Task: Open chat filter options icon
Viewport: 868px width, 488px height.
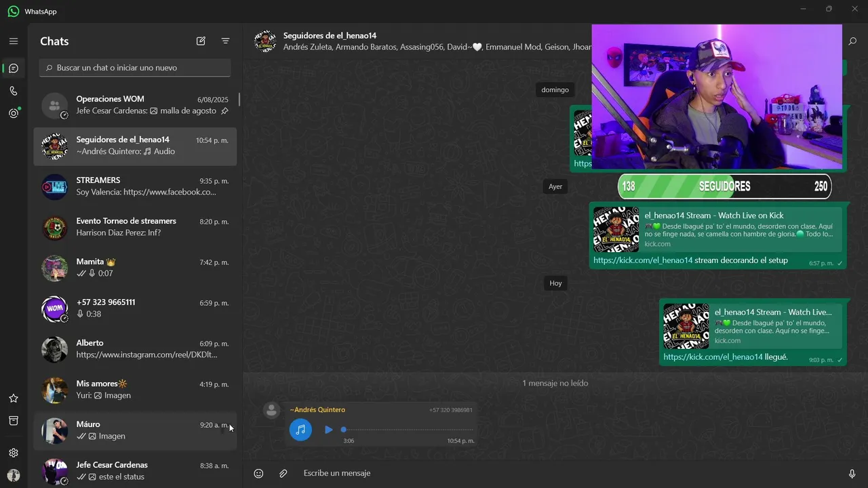Action: [x=226, y=41]
